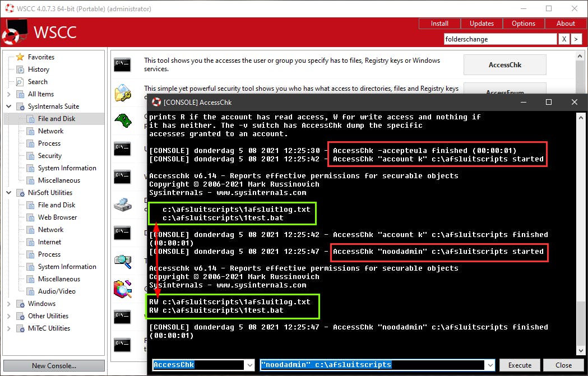Clear search with the X button
Screen dimensions: 588x376
564,39
